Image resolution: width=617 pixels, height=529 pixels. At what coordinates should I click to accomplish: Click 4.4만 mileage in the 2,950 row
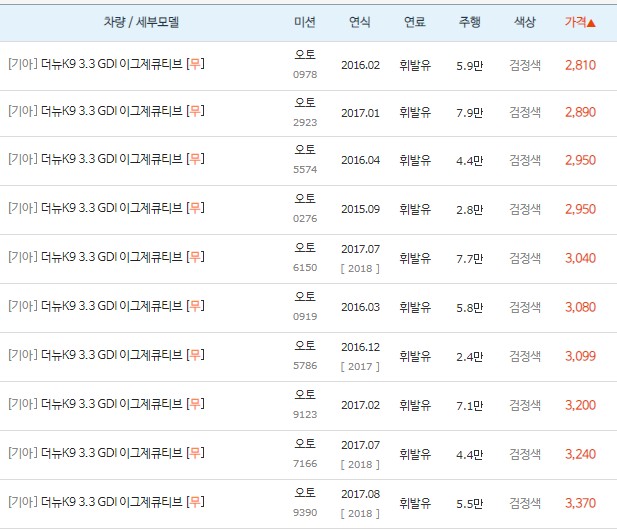pos(469,161)
